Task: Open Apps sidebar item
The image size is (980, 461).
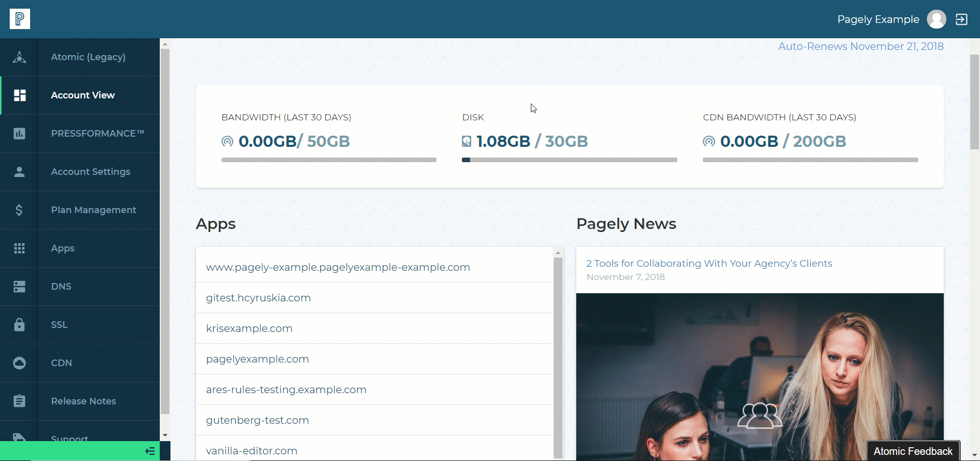Action: 63,248
